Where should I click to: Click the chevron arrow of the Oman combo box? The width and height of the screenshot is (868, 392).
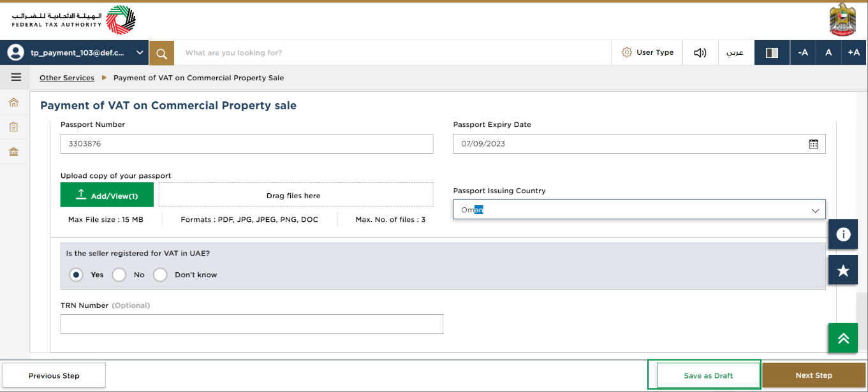coord(815,210)
